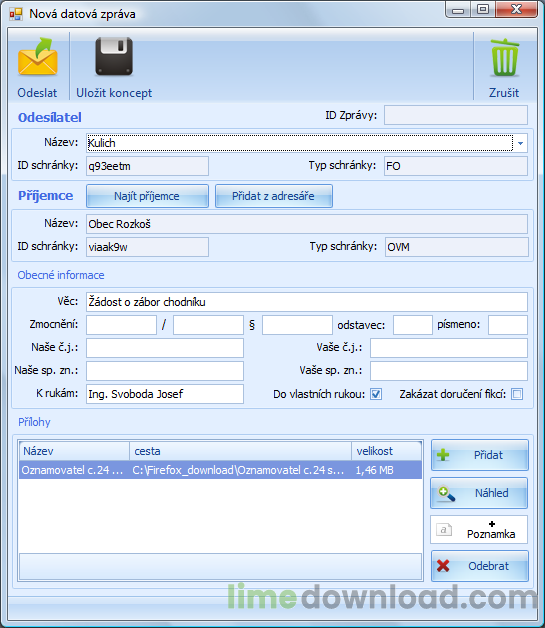Maximize the Nová datová zpráva window

point(483,9)
